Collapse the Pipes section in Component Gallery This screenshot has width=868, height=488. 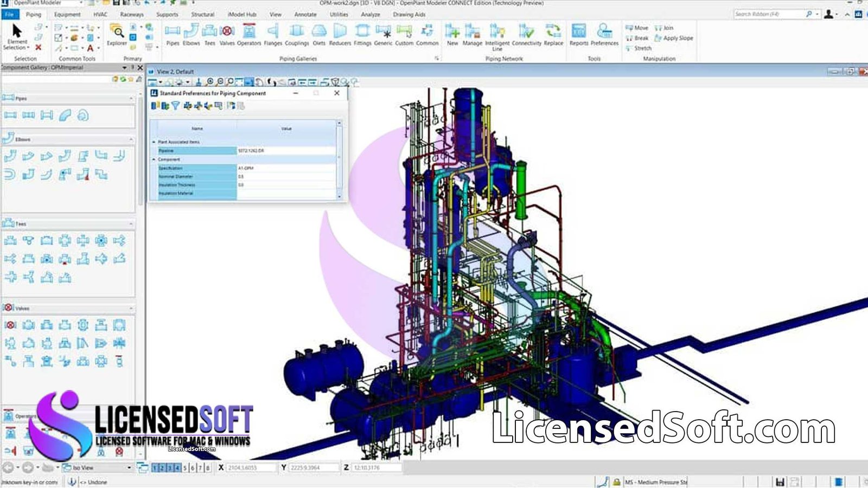[x=131, y=99]
